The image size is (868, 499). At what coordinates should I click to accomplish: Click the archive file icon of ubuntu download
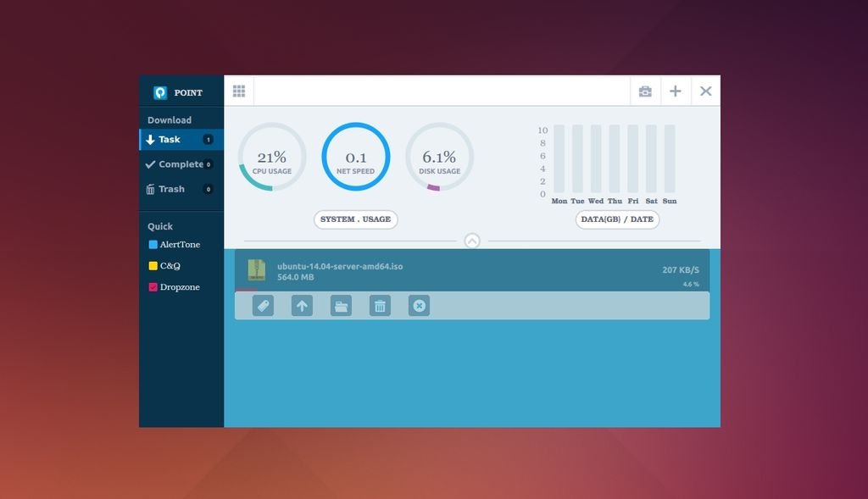[x=256, y=270]
